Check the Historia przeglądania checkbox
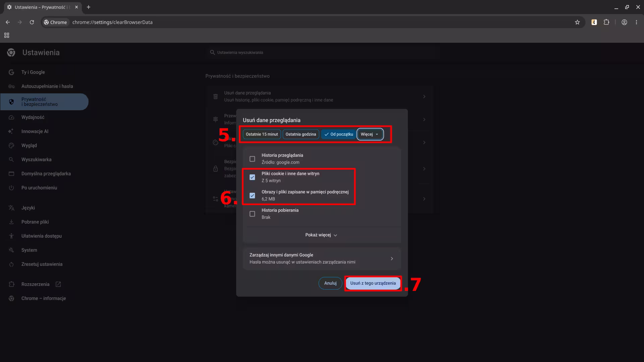 (x=252, y=159)
